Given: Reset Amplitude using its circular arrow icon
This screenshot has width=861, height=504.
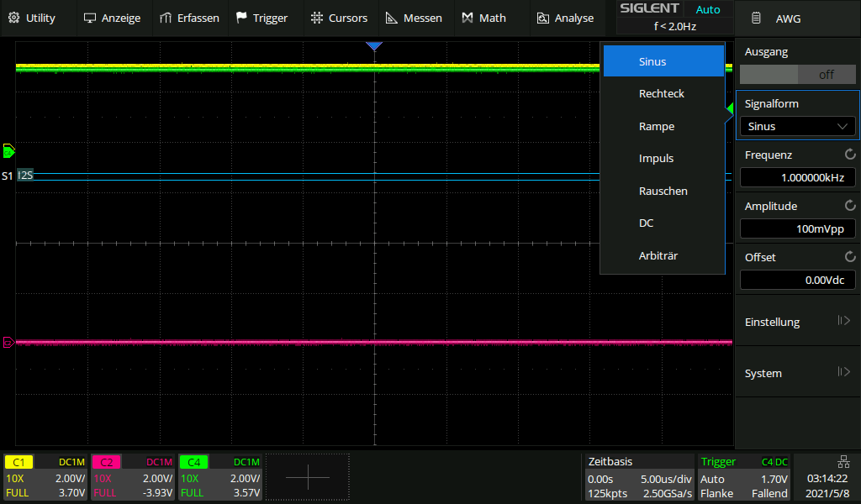Looking at the screenshot, I should (x=850, y=206).
